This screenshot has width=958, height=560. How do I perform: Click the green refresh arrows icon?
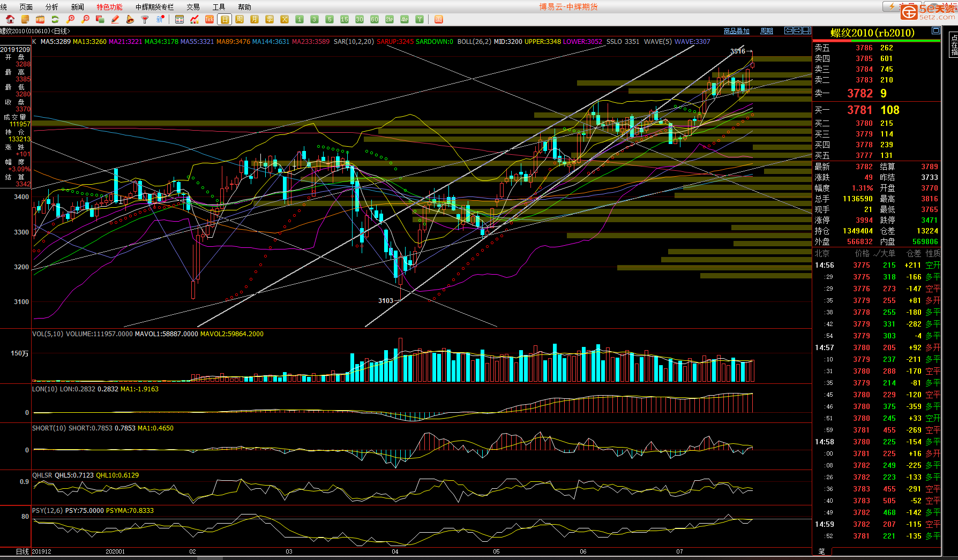pyautogui.click(x=55, y=19)
